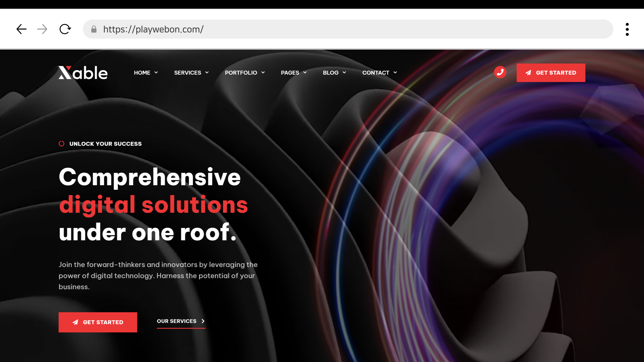Open the three-dot browser menu
Screen dimensions: 644x362
pos(627,29)
